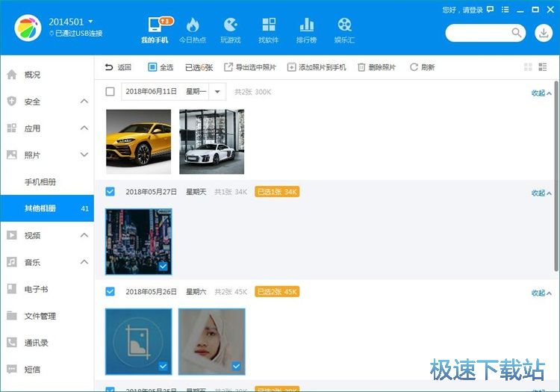This screenshot has height=392, width=560.
Task: Click the 刷新 refresh button
Action: pos(422,67)
